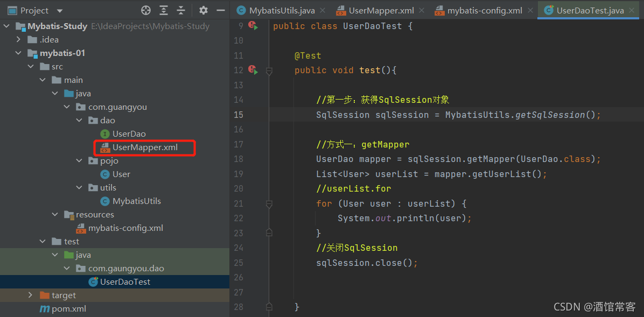Fold the for loop at line 21
The image size is (644, 317).
(269, 203)
